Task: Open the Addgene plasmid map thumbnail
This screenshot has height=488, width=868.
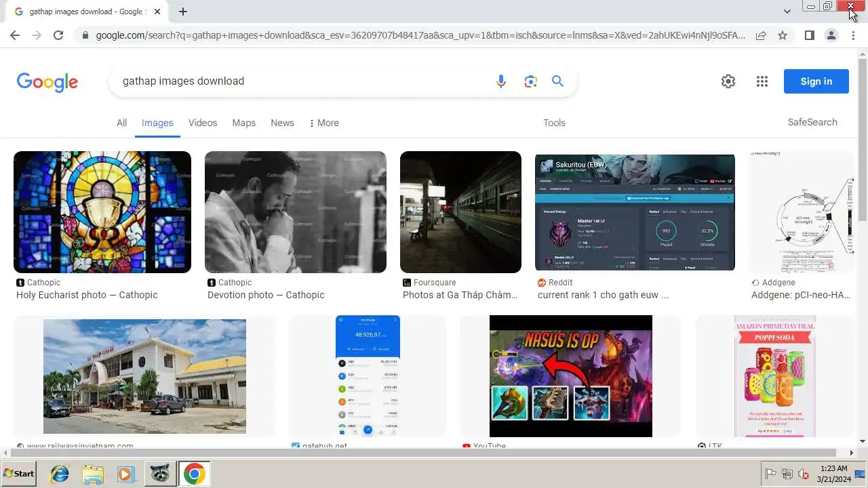Action: [x=803, y=212]
